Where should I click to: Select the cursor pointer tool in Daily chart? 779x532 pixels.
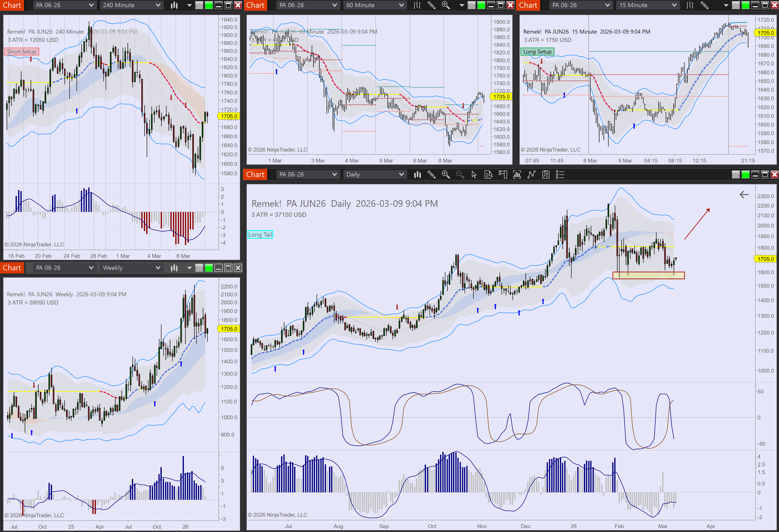point(474,174)
